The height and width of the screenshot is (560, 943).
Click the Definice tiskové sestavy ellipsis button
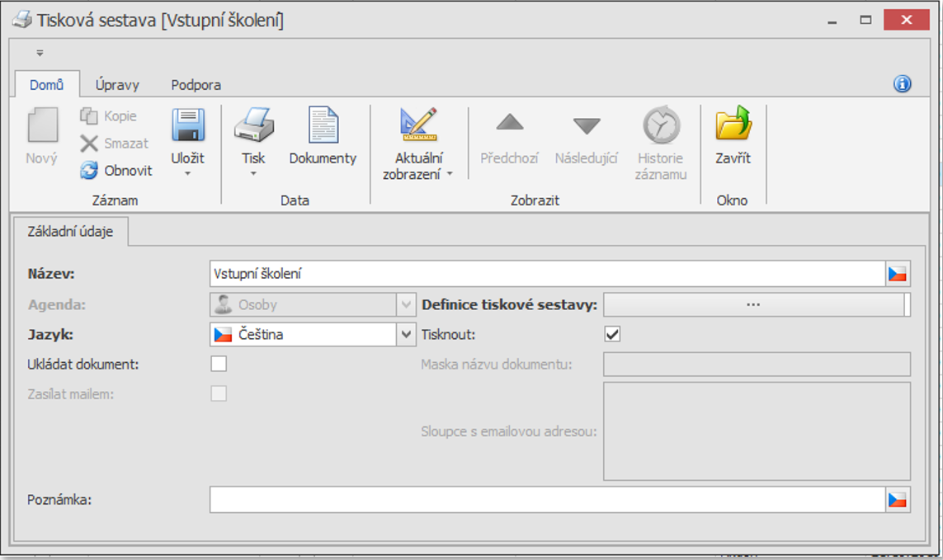click(753, 304)
